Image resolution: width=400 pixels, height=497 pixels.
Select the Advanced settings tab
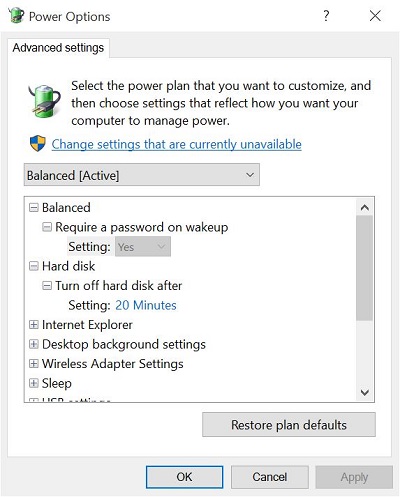[x=58, y=48]
